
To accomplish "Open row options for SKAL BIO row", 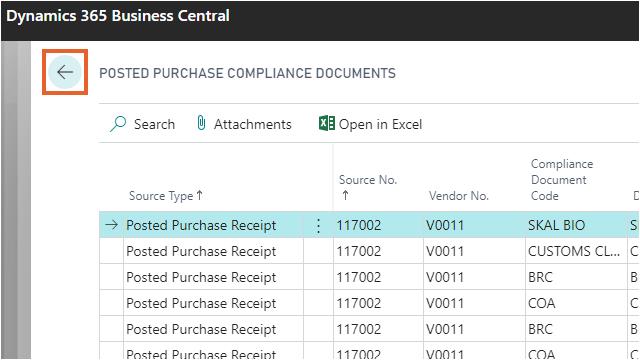I will [318, 225].
